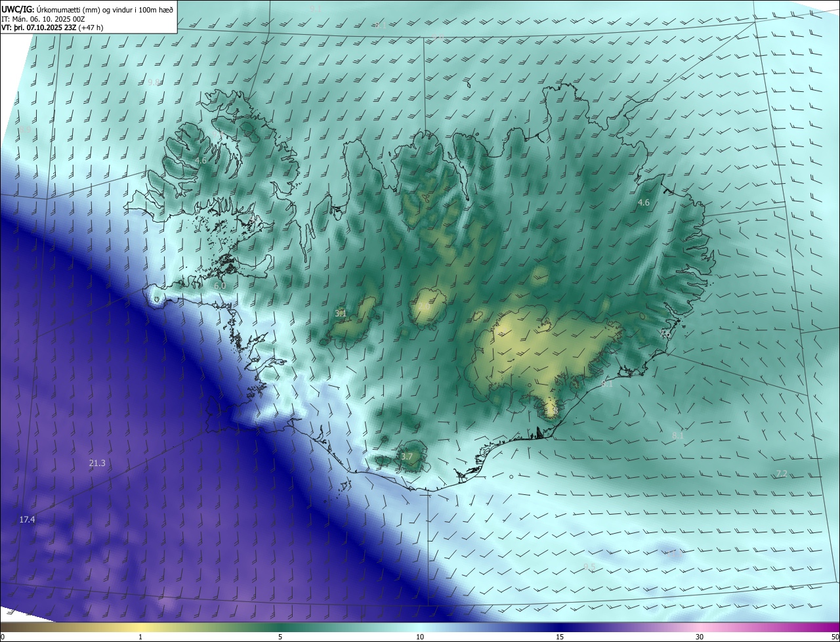Click the colorbar tick label 1
The height and width of the screenshot is (642, 840).
pos(140,637)
